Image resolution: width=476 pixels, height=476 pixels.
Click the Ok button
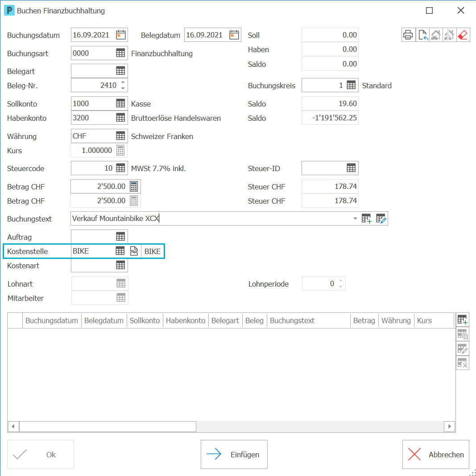pos(41,455)
